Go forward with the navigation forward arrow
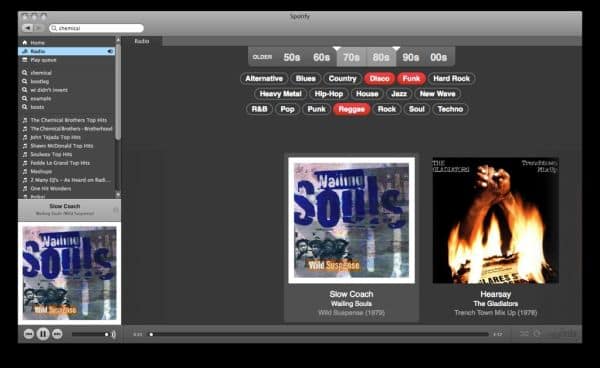The width and height of the screenshot is (600, 368). tap(39, 28)
